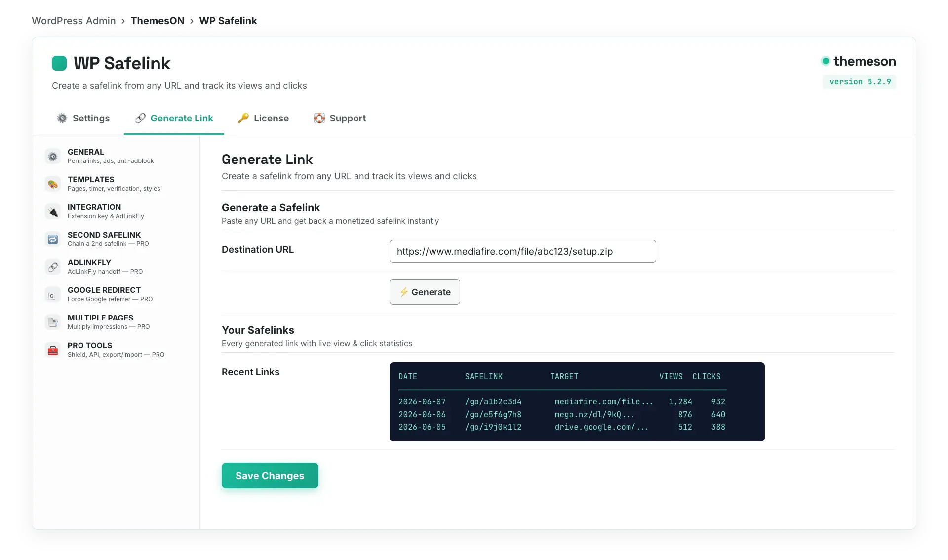Select GENERAL in the sidebar
This screenshot has width=948, height=560.
pyautogui.click(x=116, y=156)
